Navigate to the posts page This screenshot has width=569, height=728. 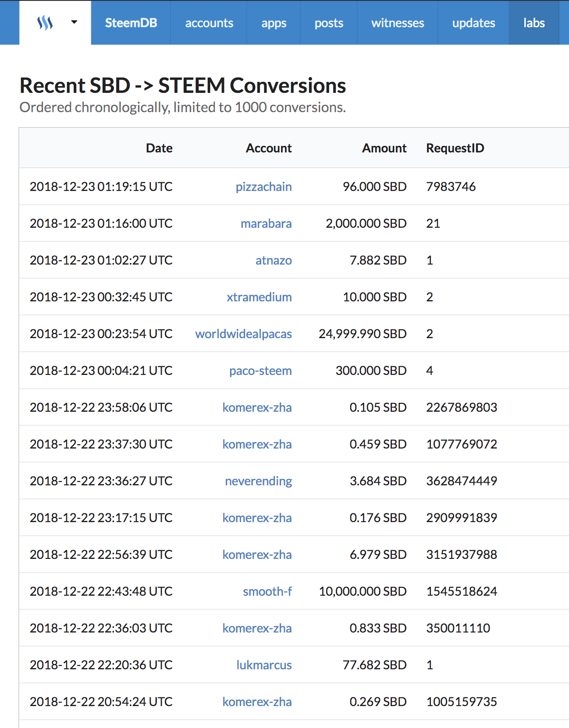[329, 23]
